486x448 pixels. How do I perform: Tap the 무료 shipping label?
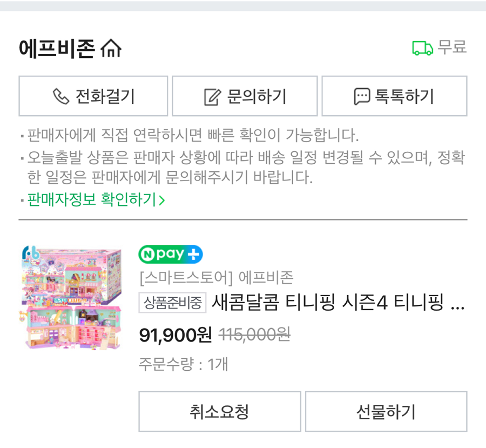(451, 48)
